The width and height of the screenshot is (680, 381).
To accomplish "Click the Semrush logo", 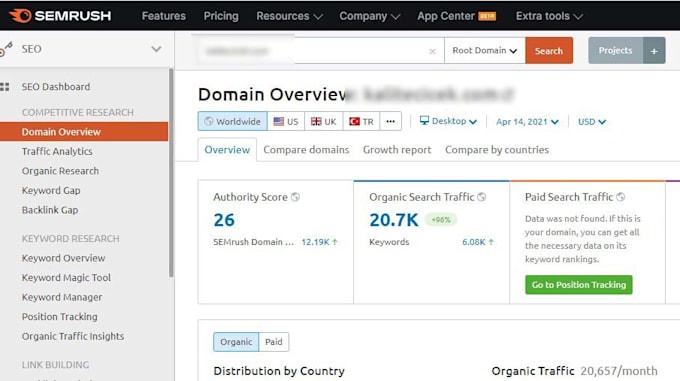I will [60, 16].
